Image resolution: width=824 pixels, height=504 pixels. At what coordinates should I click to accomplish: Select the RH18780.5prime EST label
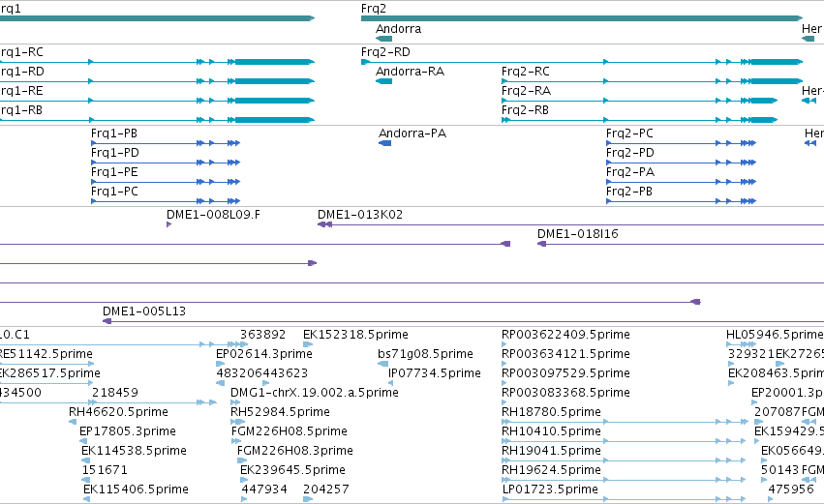[551, 412]
